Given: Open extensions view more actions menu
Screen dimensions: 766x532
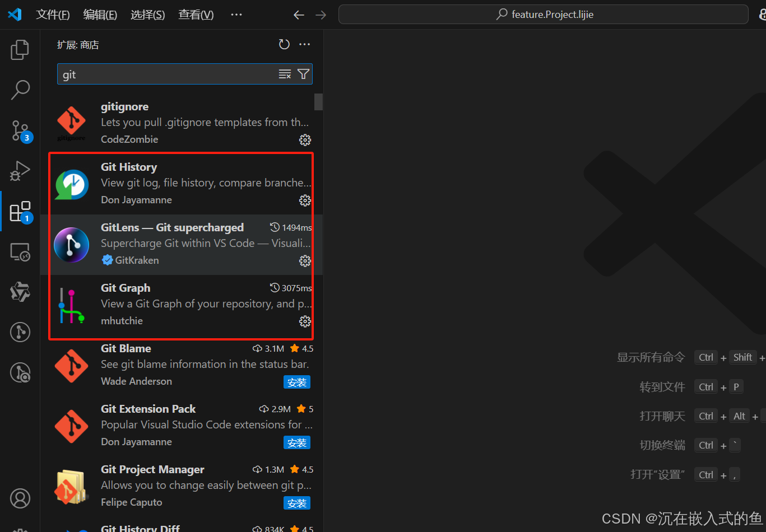Looking at the screenshot, I should tap(304, 44).
